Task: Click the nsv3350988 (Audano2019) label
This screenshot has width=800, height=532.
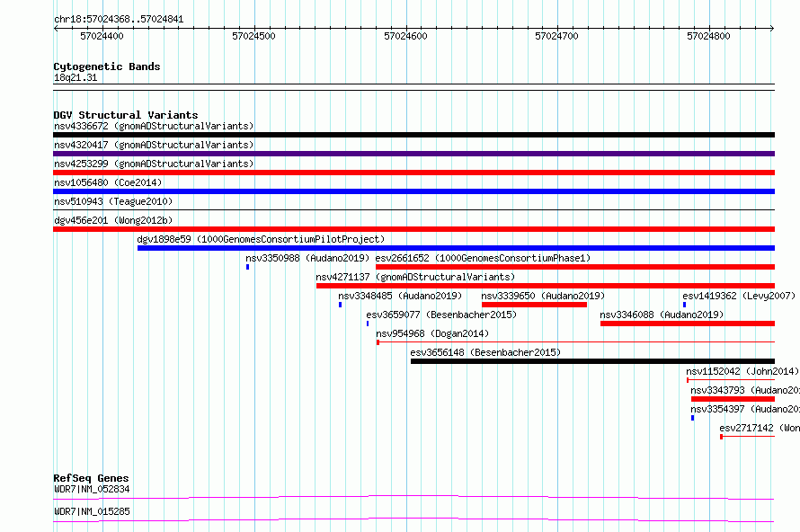Action: coord(307,258)
